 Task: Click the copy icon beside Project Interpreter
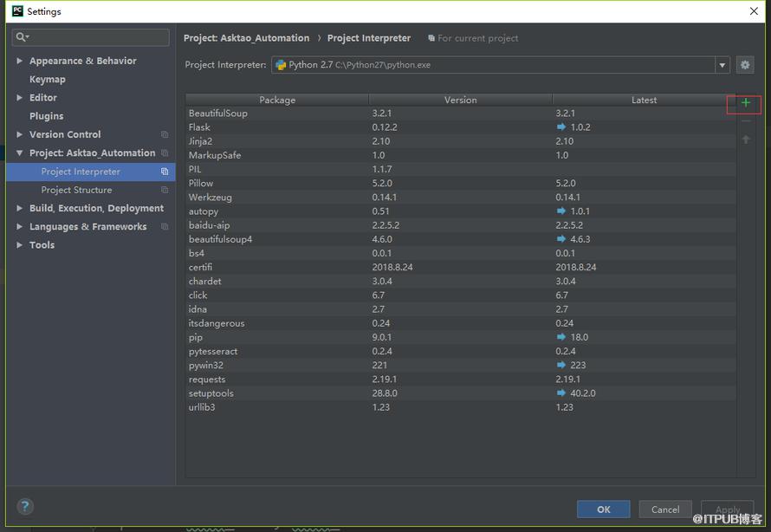pos(165,172)
